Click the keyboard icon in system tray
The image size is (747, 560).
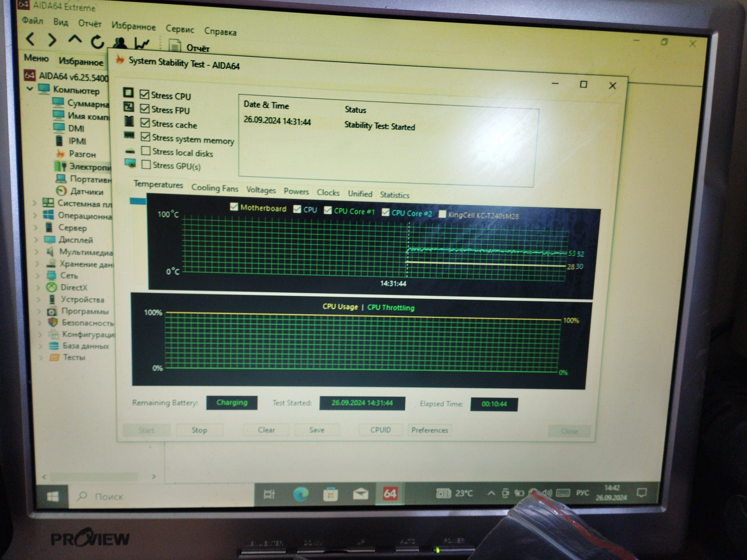[x=563, y=493]
